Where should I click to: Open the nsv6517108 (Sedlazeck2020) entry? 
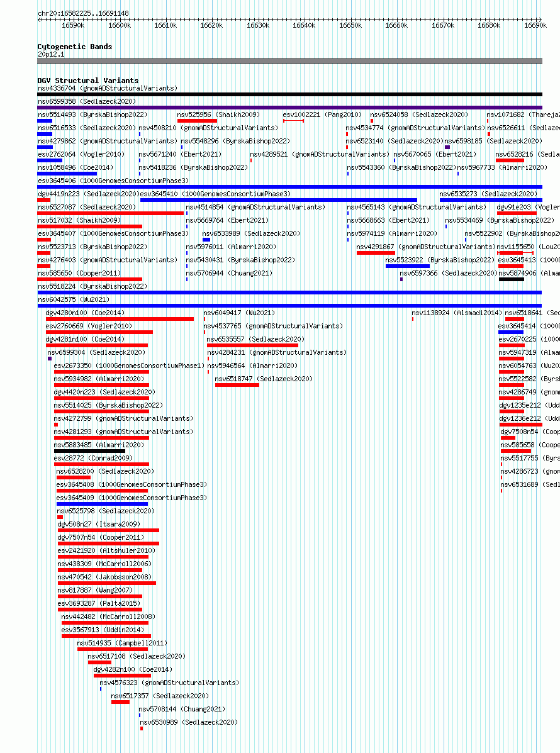pyautogui.click(x=137, y=657)
